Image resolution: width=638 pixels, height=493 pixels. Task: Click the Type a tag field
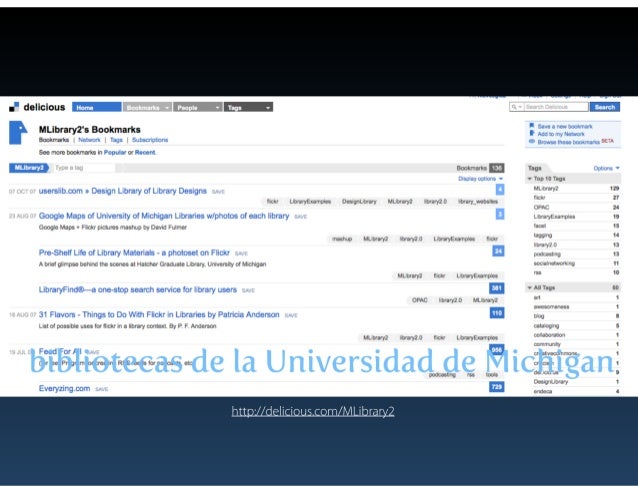[83, 168]
